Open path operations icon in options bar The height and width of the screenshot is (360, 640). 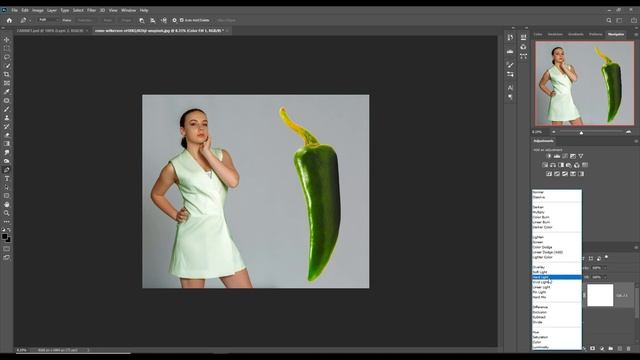tap(142, 20)
